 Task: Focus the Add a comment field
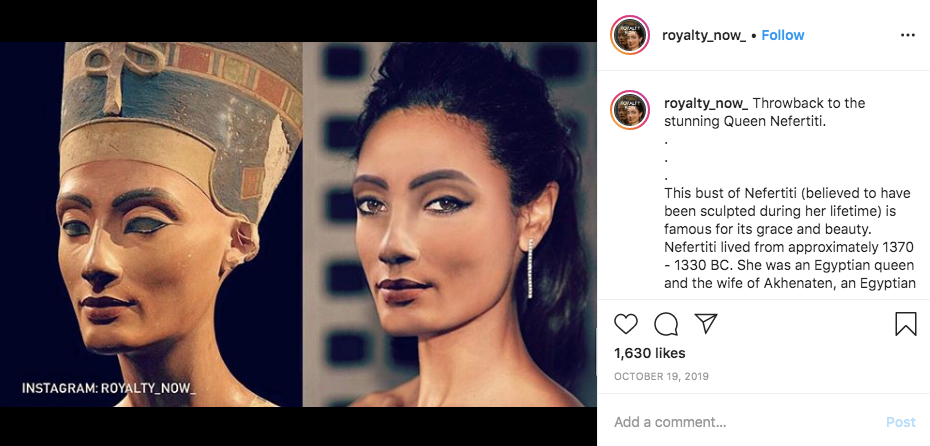pos(740,422)
